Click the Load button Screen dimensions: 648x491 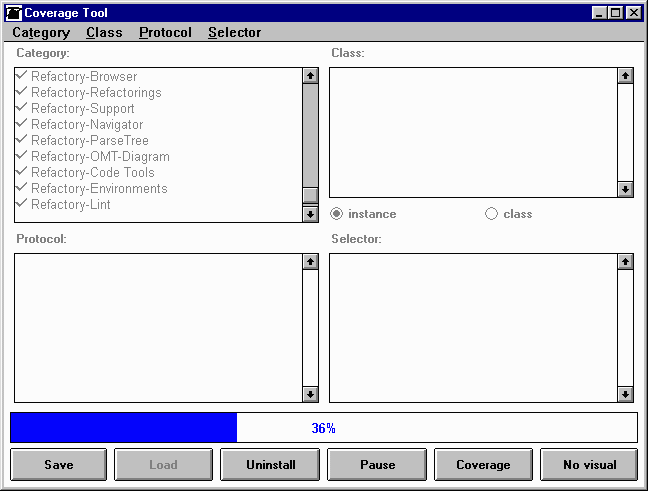[x=164, y=465]
